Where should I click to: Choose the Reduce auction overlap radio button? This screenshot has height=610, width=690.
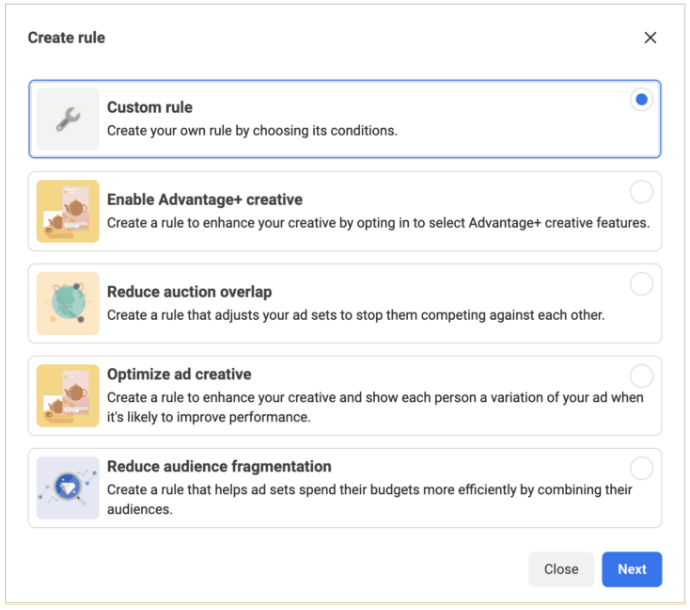coord(641,284)
